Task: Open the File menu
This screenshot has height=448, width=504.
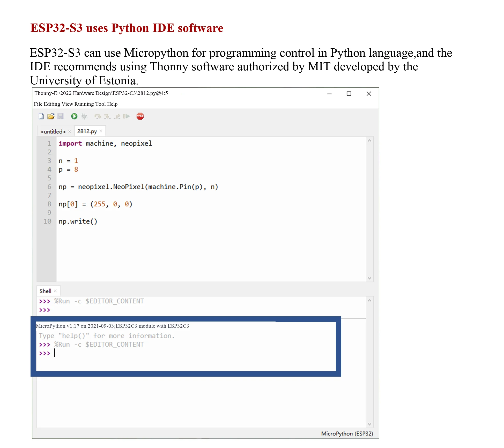Action: tap(38, 104)
